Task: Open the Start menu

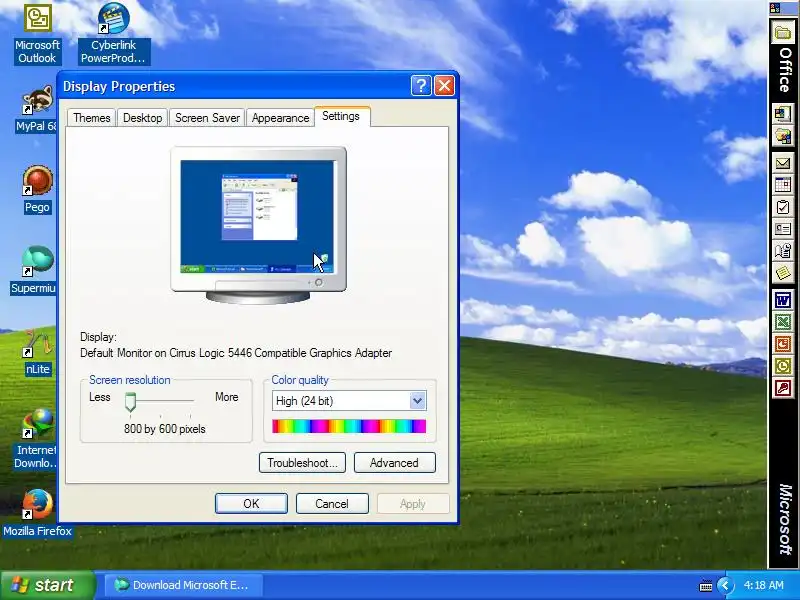Action: (x=47, y=585)
